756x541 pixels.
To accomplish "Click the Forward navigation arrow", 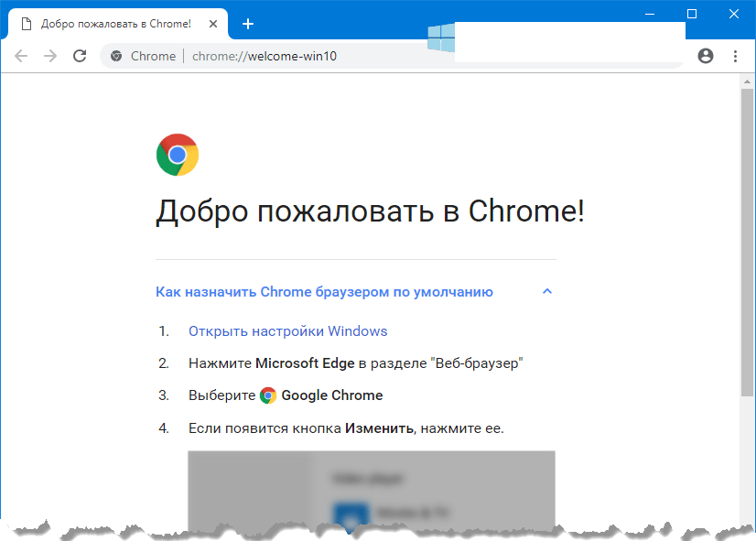I will click(x=50, y=56).
